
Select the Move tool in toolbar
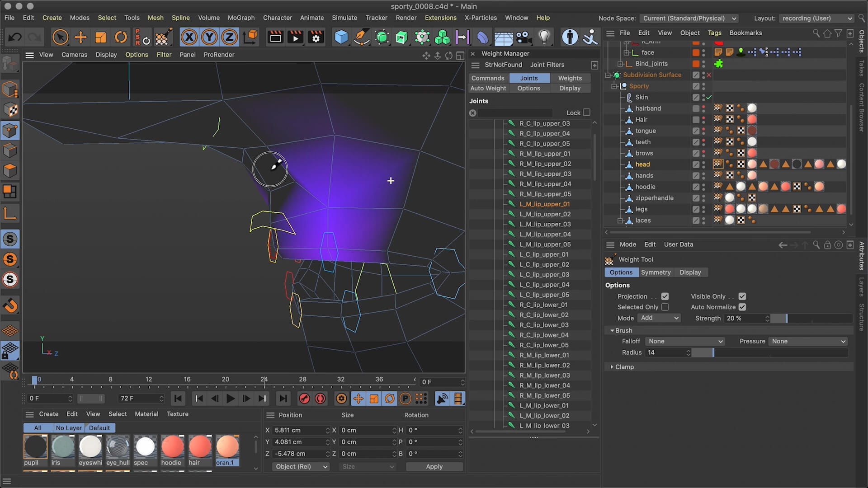point(80,38)
